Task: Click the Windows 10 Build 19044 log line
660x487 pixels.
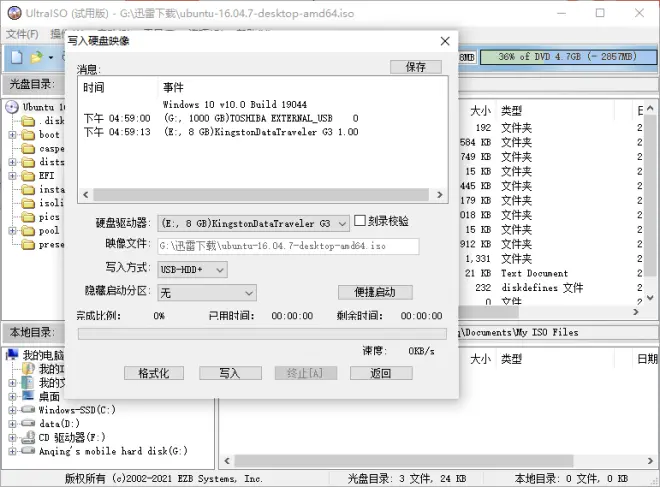Action: [x=235, y=104]
